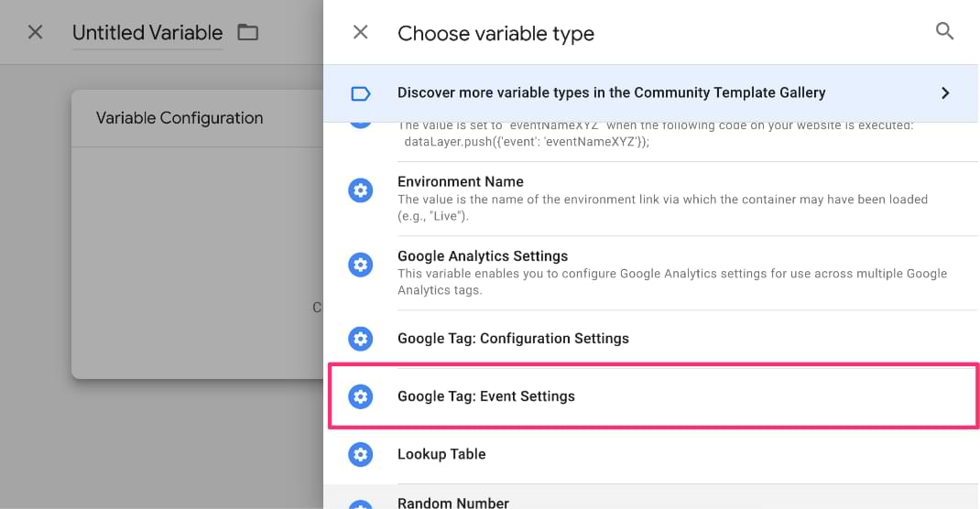The height and width of the screenshot is (509, 980).
Task: Choose Google Analytics Settings variable type
Action: coord(651,273)
